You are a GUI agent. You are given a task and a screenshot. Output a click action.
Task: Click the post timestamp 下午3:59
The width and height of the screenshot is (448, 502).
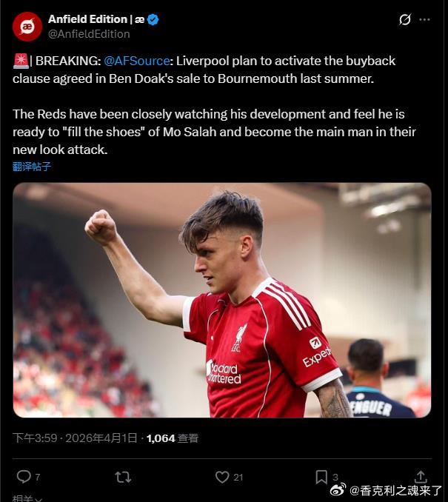[x=35, y=438]
